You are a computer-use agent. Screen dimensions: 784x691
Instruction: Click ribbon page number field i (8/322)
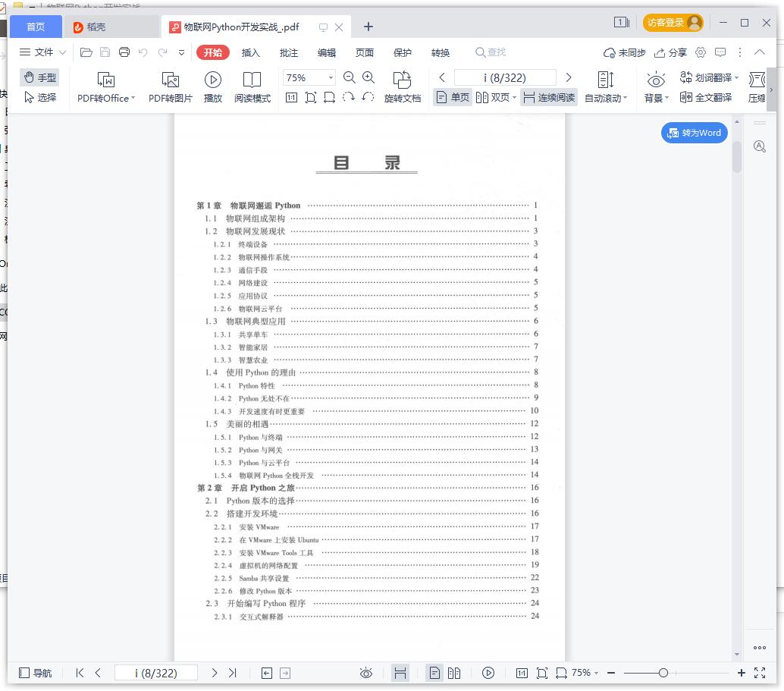505,77
